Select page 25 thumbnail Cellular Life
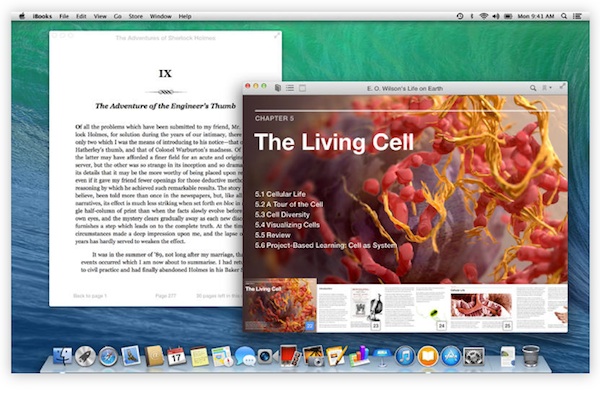The image size is (600, 393). (x=482, y=308)
